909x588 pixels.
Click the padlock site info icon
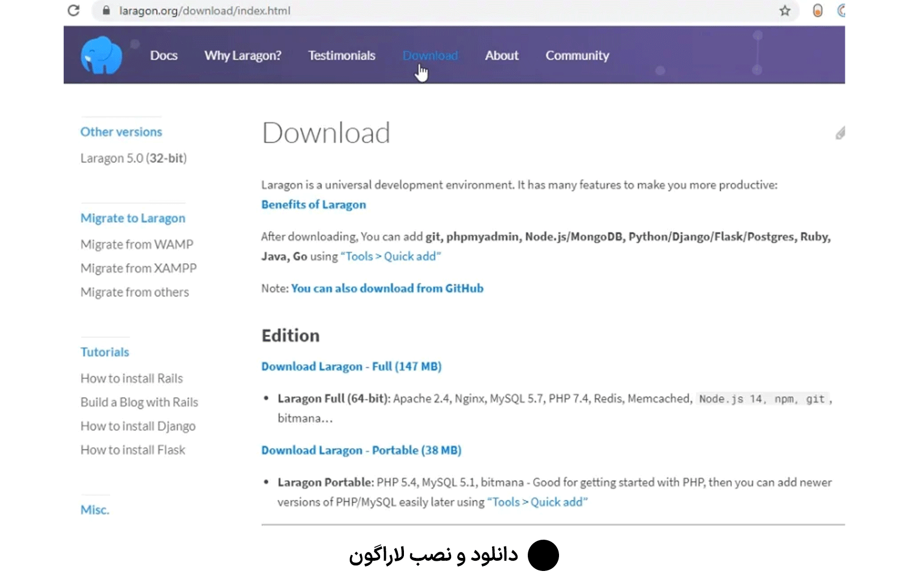click(x=106, y=10)
